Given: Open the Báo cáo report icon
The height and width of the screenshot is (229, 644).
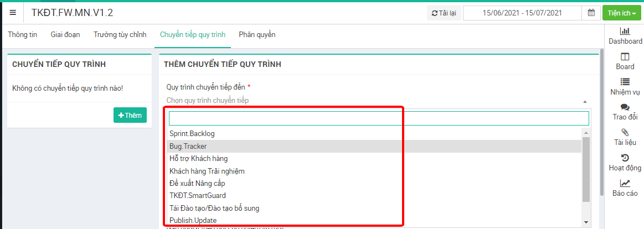Looking at the screenshot, I should 625,184.
